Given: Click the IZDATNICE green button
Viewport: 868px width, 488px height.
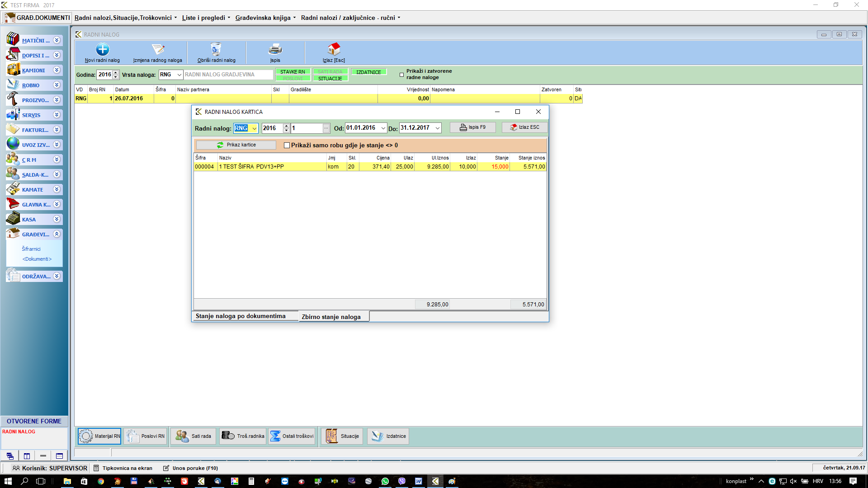Looking at the screenshot, I should point(368,72).
